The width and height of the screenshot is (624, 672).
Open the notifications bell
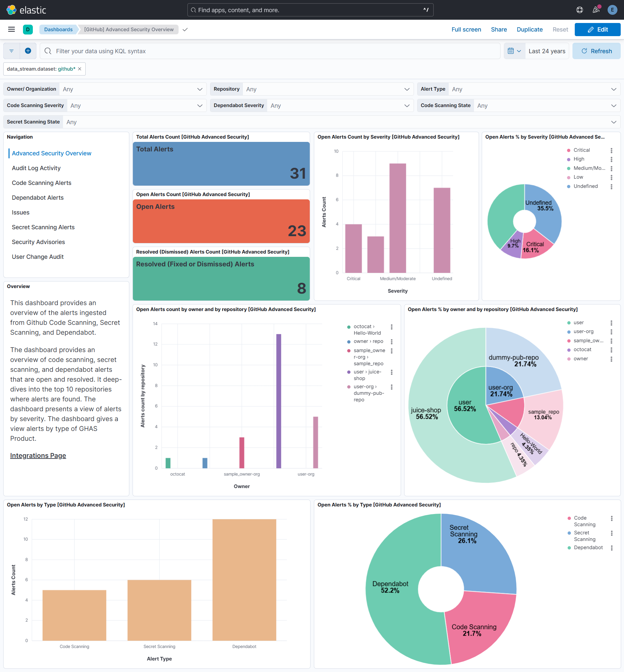click(x=595, y=10)
